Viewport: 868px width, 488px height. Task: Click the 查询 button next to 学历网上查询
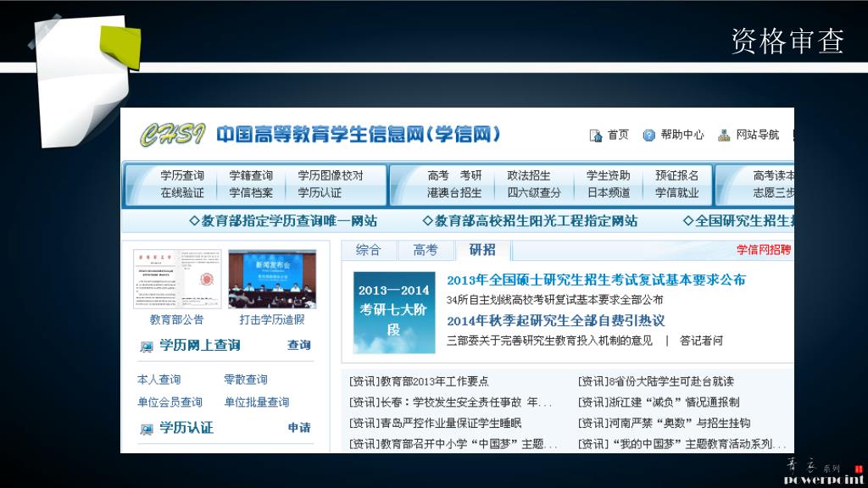click(299, 346)
